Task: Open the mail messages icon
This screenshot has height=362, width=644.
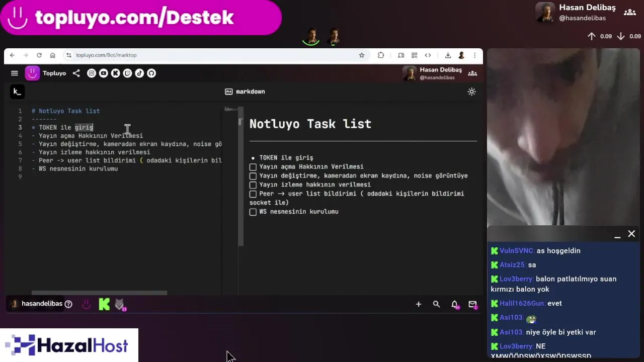Action: coord(472,304)
